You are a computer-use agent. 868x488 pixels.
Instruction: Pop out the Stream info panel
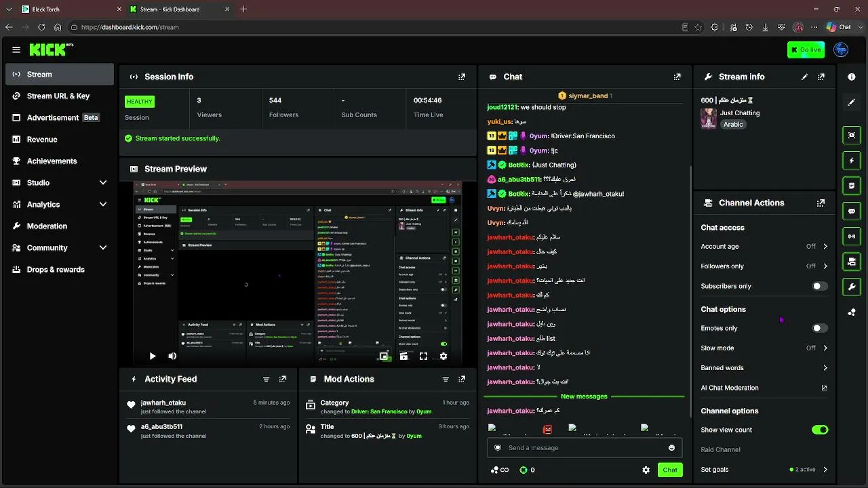pyautogui.click(x=821, y=77)
